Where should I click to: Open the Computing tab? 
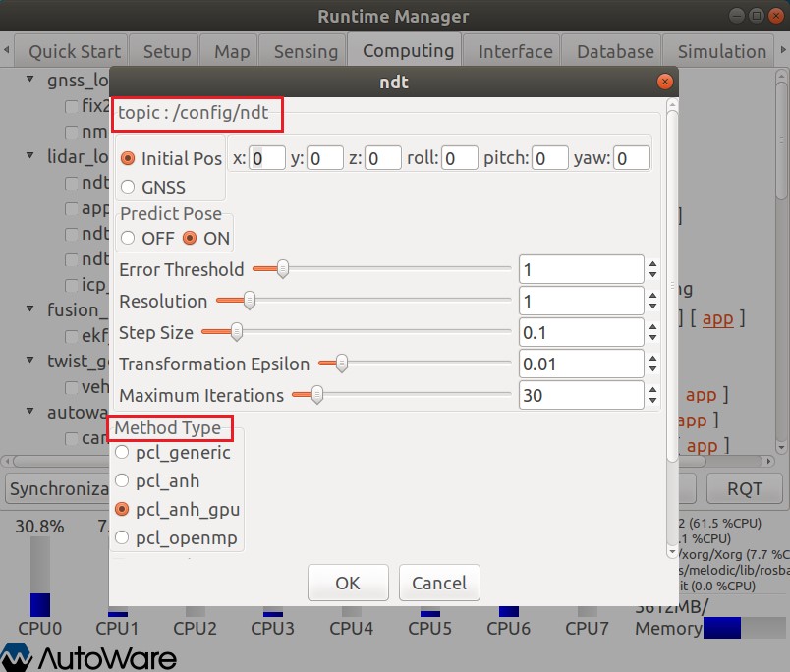click(405, 50)
